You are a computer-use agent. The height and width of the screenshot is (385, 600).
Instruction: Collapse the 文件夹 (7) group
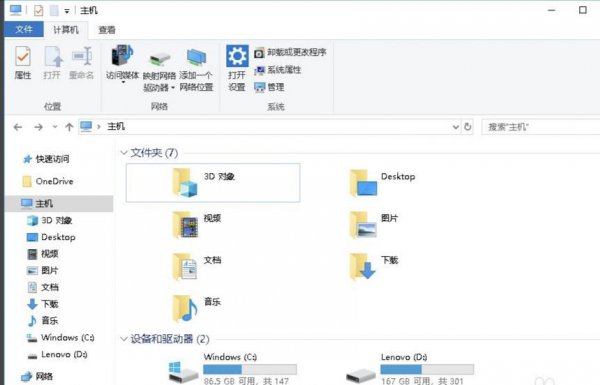click(124, 153)
